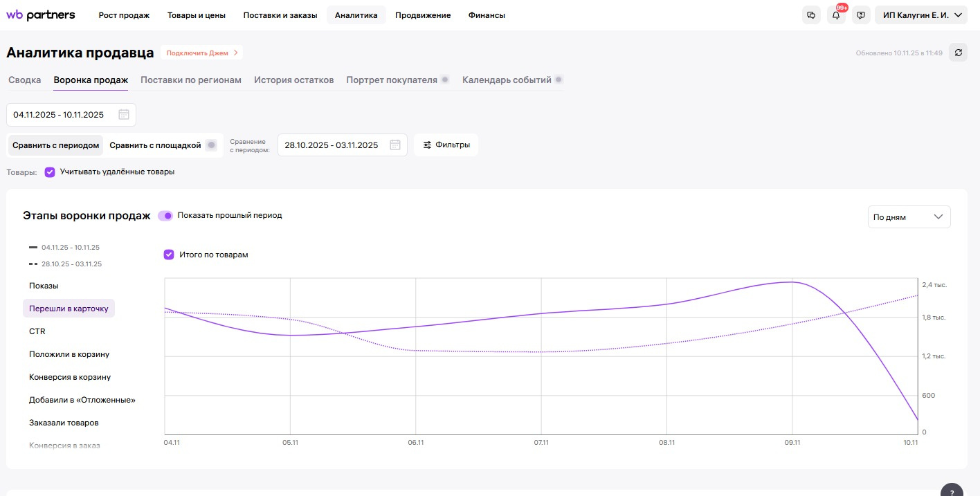Toggle off "Показать прошлый период" switch
980x496 pixels.
(165, 216)
